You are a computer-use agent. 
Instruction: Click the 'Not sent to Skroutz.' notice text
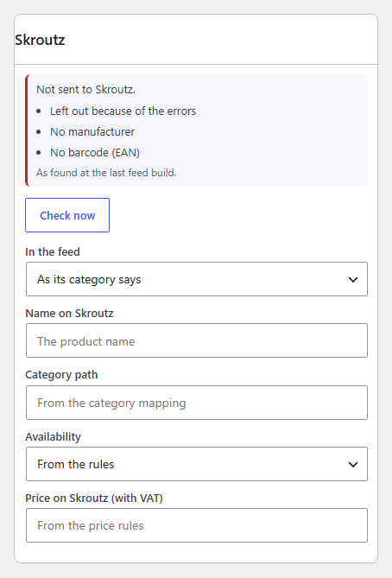85,90
